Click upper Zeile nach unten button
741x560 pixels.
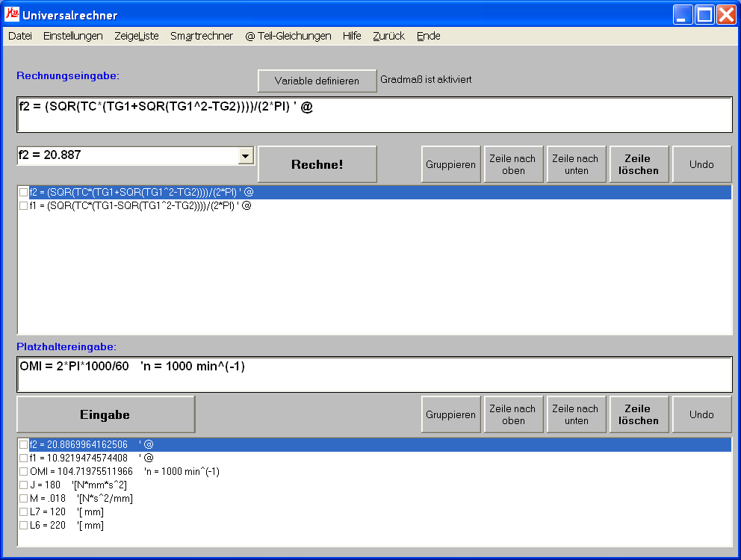[576, 164]
